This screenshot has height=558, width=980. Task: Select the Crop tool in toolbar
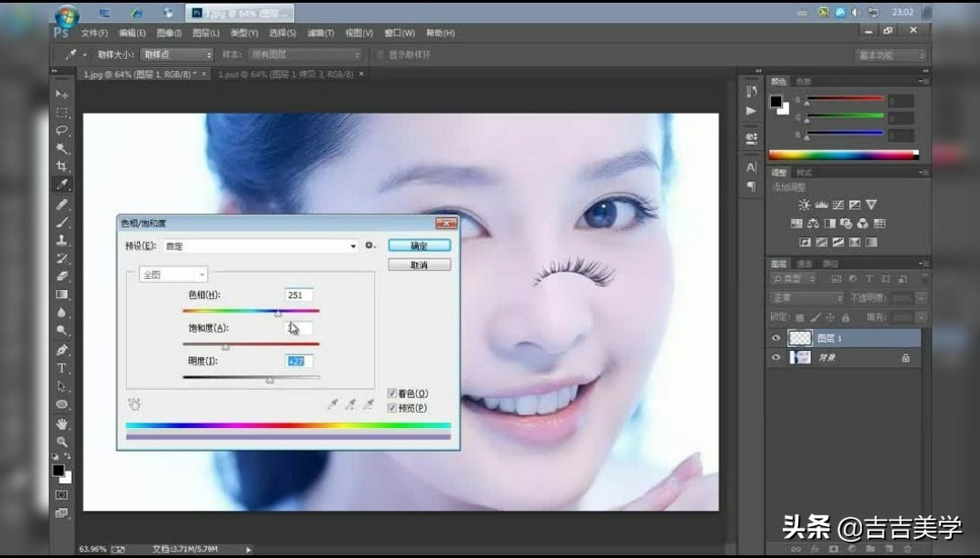[62, 166]
